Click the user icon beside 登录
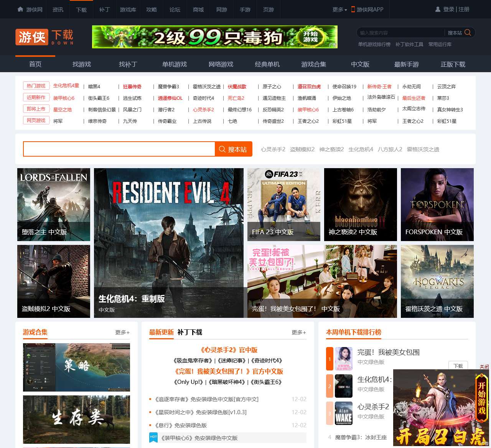Image resolution: width=491 pixels, height=448 pixels. 438,9
